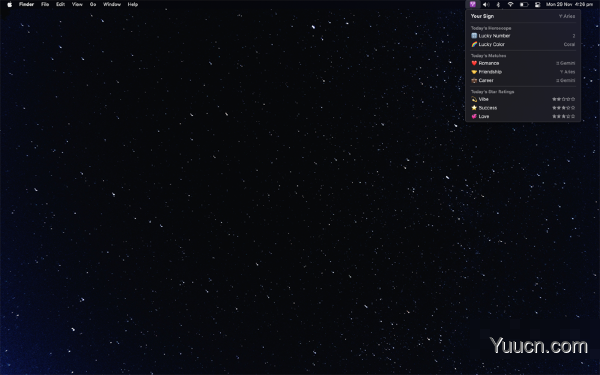This screenshot has width=600, height=375.
Task: Open the Control Center icon
Action: (537, 5)
